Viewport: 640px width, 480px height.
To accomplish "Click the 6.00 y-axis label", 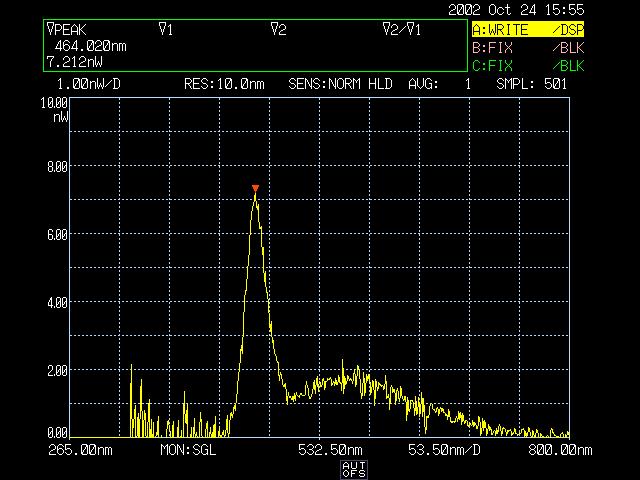I will (x=58, y=235).
